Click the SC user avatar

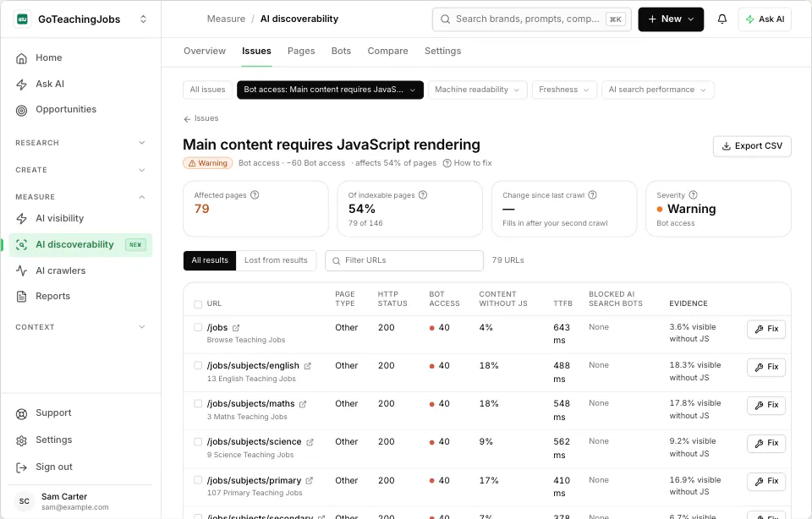[24, 501]
